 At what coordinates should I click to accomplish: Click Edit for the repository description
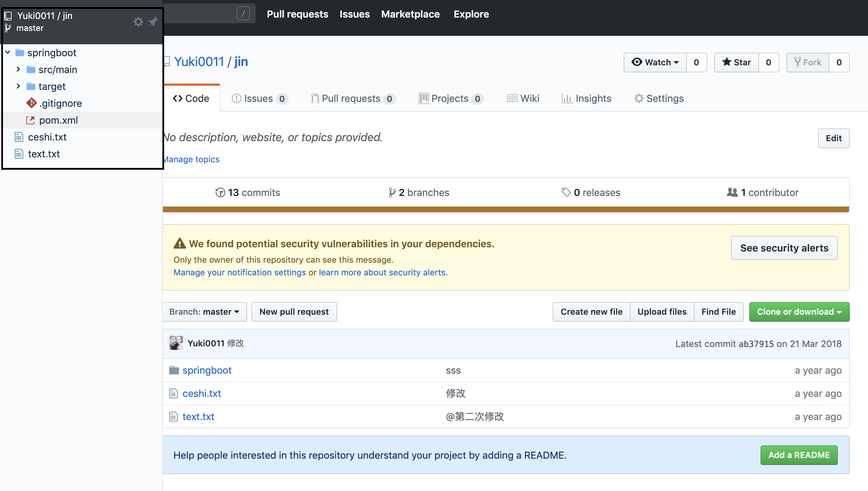point(834,138)
